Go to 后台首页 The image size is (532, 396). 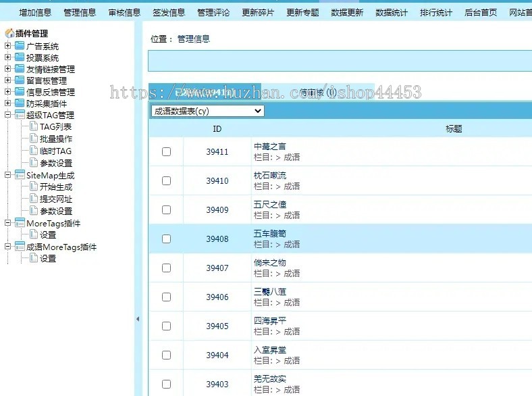tap(481, 13)
